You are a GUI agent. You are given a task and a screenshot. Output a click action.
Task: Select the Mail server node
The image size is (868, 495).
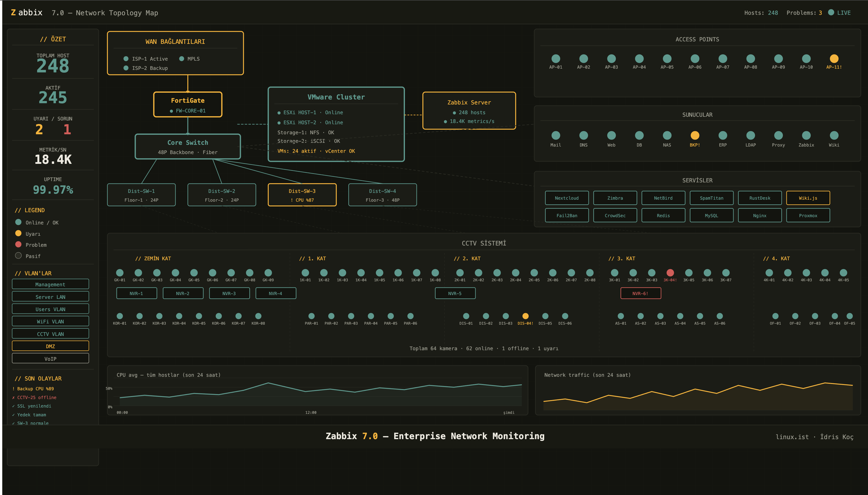coord(556,135)
